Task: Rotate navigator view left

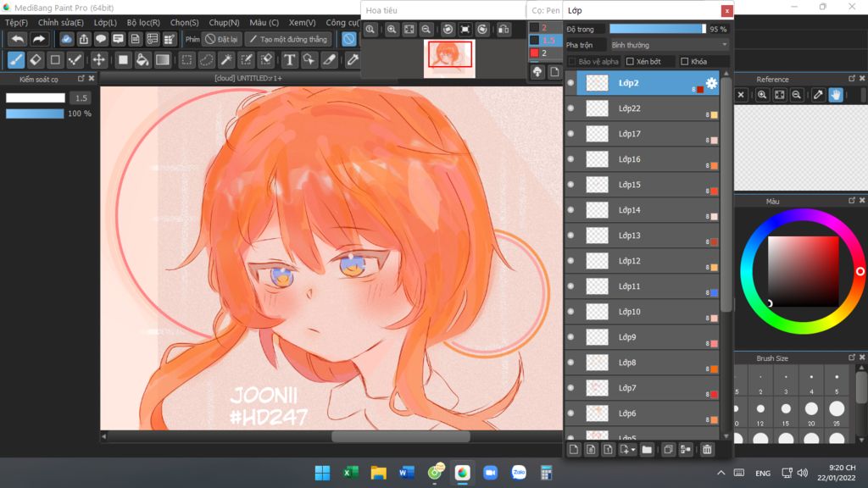Action: coord(448,30)
